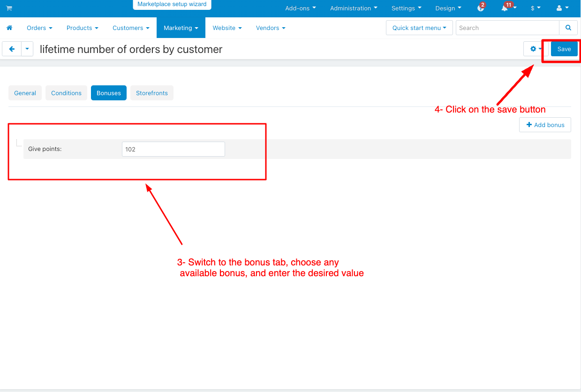Open the currency $ dropdown
Image resolution: width=581 pixels, height=392 pixels.
point(535,8)
